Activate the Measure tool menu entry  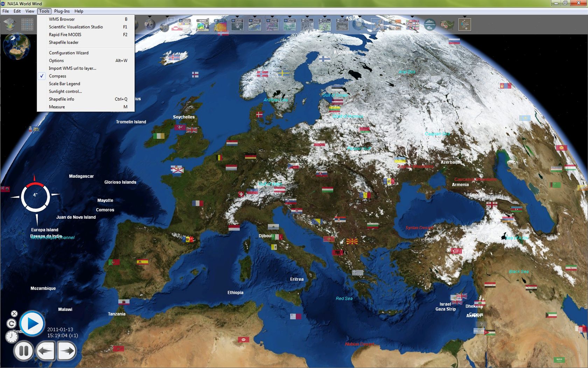point(86,107)
